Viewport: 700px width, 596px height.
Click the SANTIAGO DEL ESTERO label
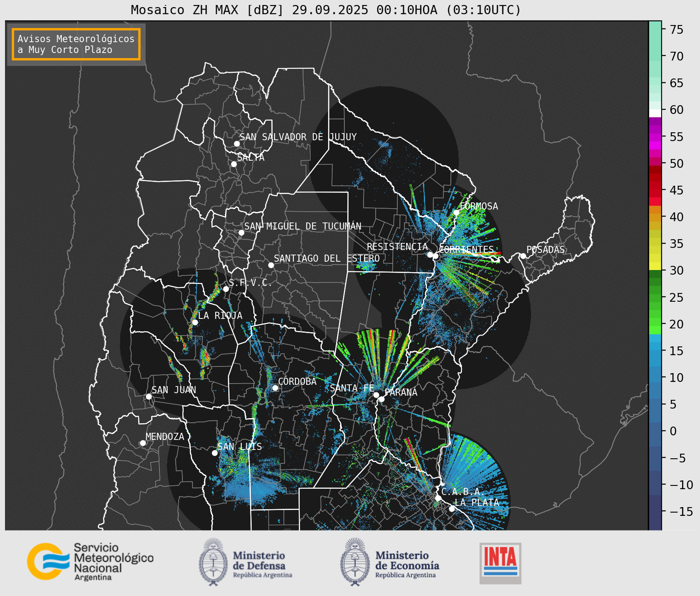(x=327, y=258)
